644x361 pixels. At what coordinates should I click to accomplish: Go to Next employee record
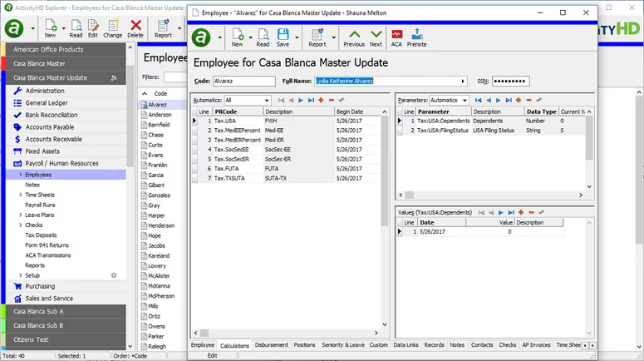[376, 37]
